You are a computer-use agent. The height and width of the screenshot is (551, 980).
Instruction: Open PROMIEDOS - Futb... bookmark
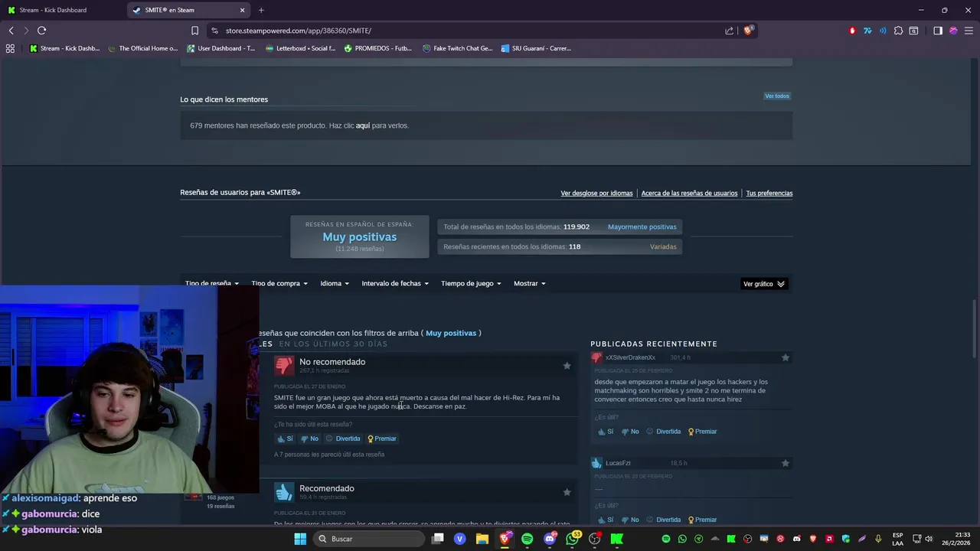coord(378,48)
